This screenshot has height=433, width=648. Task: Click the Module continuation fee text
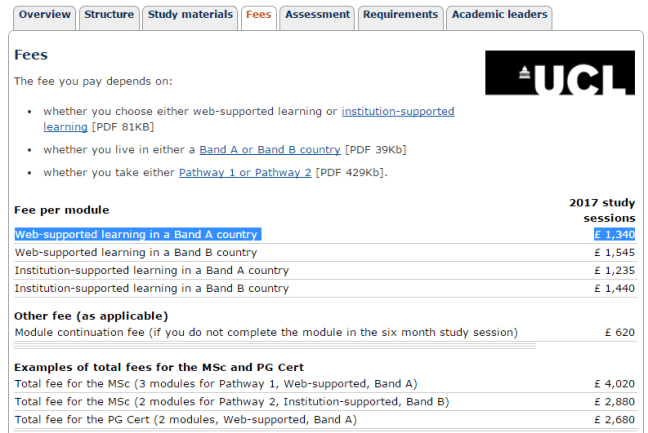pyautogui.click(x=265, y=332)
